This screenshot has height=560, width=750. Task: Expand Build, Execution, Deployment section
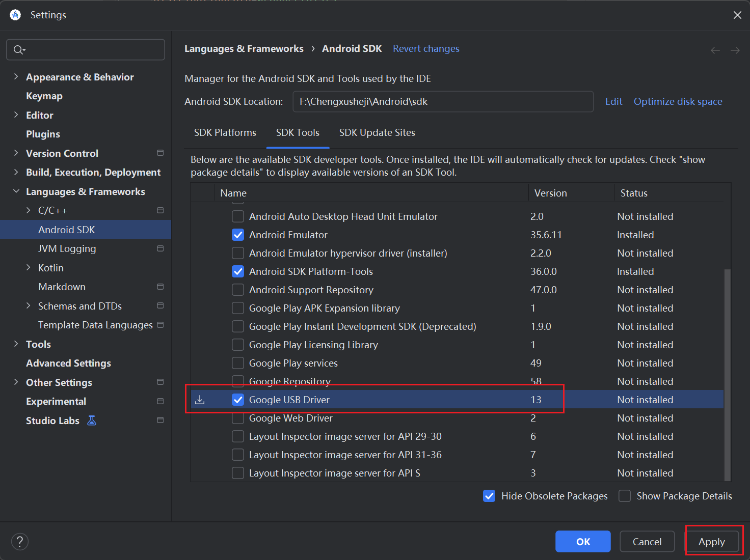pyautogui.click(x=16, y=172)
